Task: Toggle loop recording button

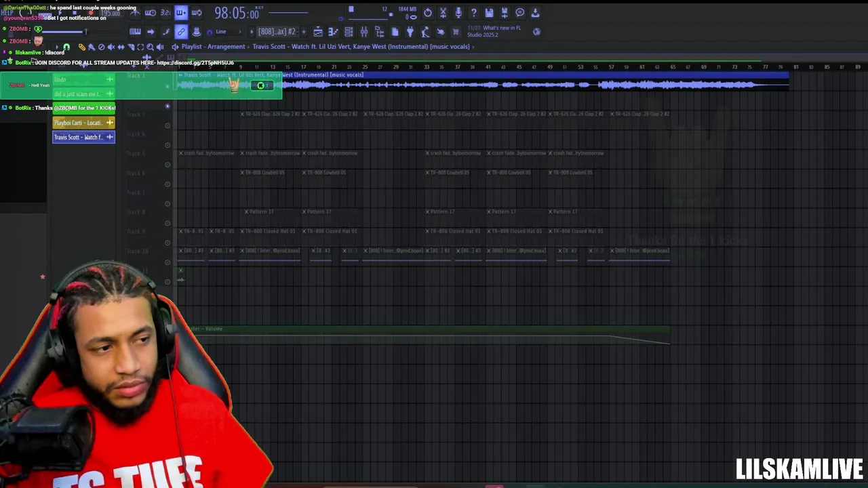Action: tap(197, 13)
